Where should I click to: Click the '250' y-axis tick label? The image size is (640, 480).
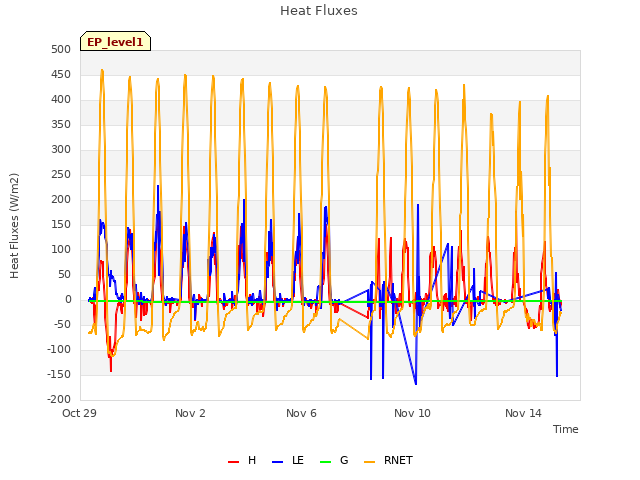(x=61, y=175)
